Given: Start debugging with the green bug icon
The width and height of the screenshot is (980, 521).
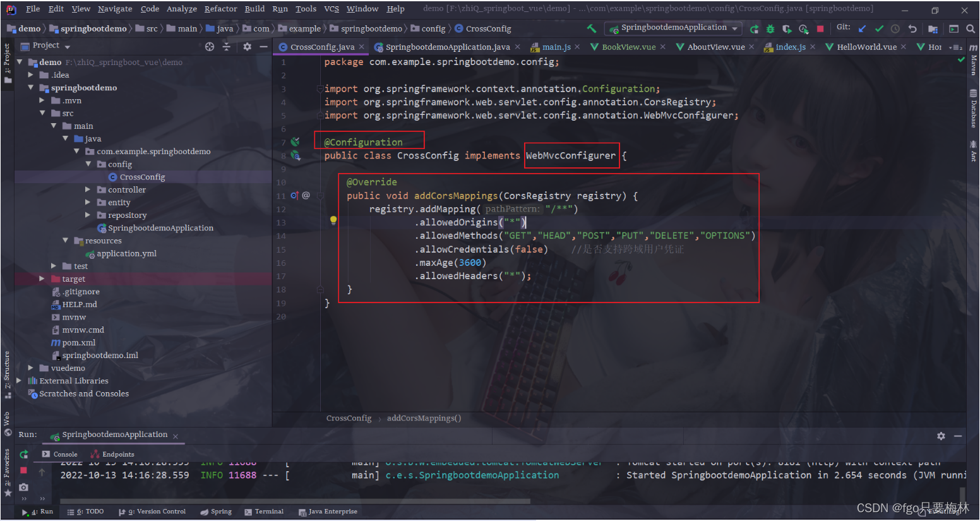Looking at the screenshot, I should [x=770, y=29].
